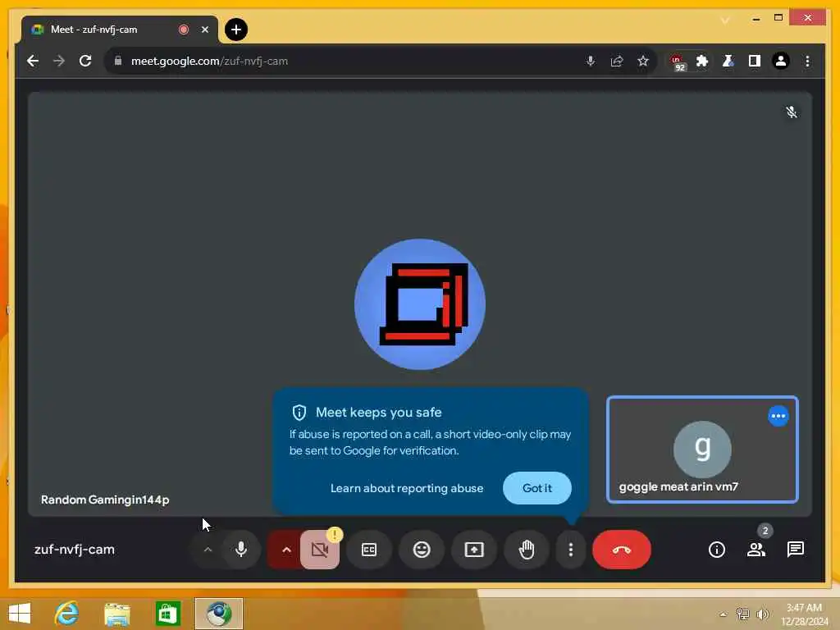Open the uBlock extension showing 92

pyautogui.click(x=678, y=62)
